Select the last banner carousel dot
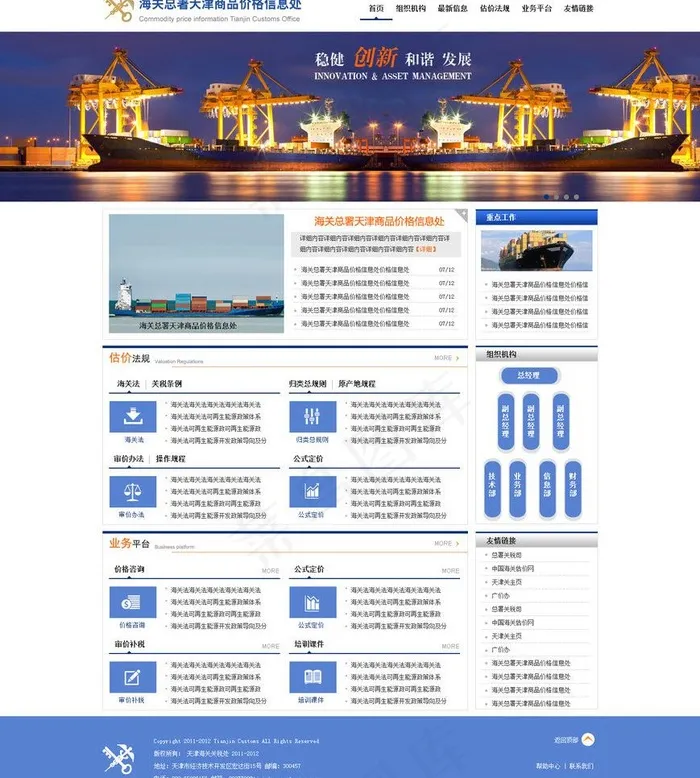The height and width of the screenshot is (778, 700). [576, 197]
